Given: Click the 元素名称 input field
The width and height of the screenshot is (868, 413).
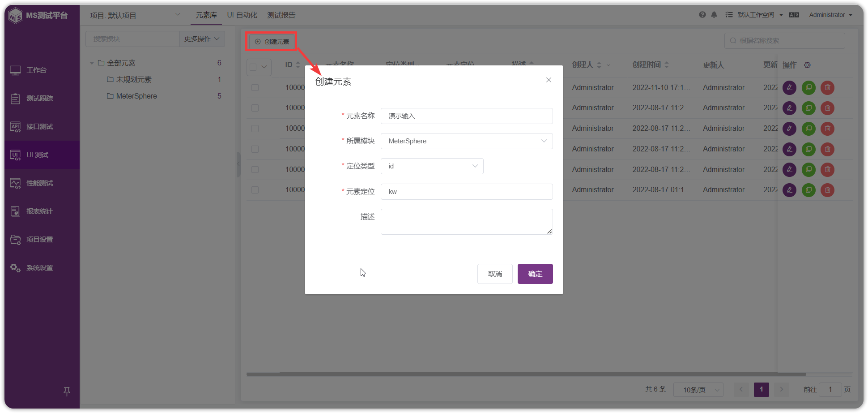Looking at the screenshot, I should point(467,116).
